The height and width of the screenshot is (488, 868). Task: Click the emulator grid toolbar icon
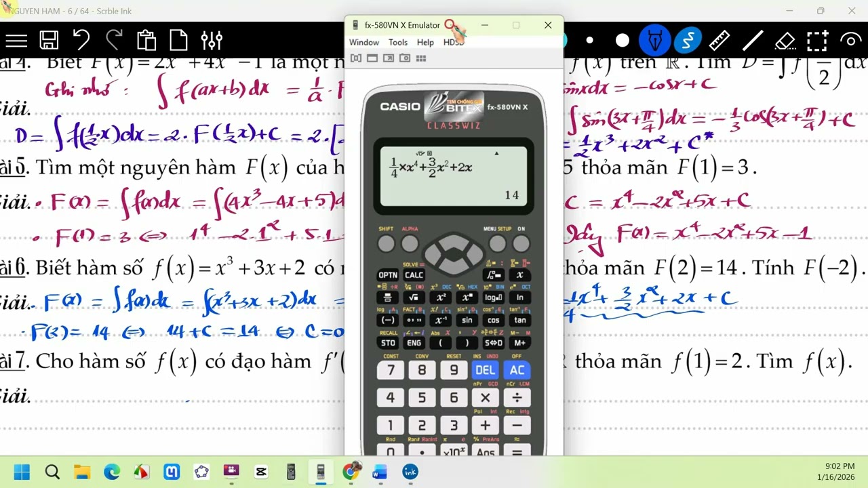coord(420,58)
